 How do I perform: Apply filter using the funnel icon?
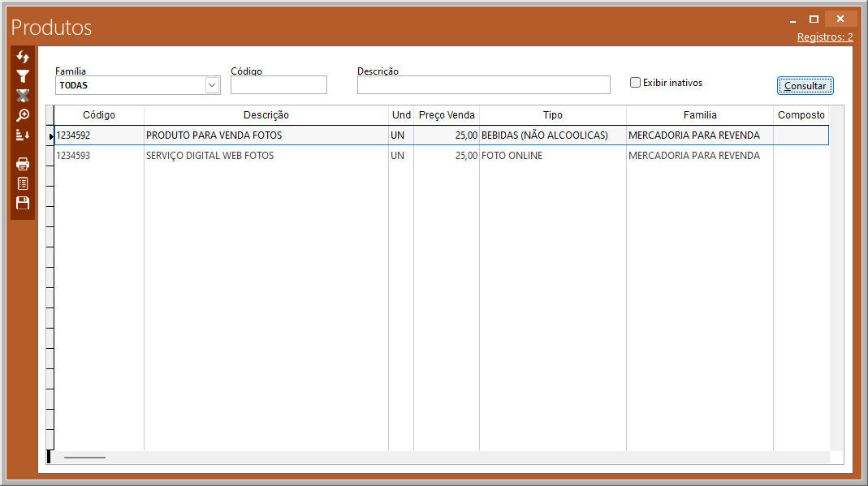coord(23,76)
